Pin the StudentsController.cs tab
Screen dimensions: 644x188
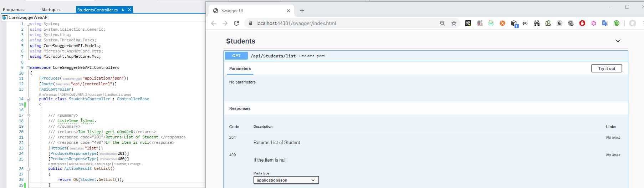(123, 10)
